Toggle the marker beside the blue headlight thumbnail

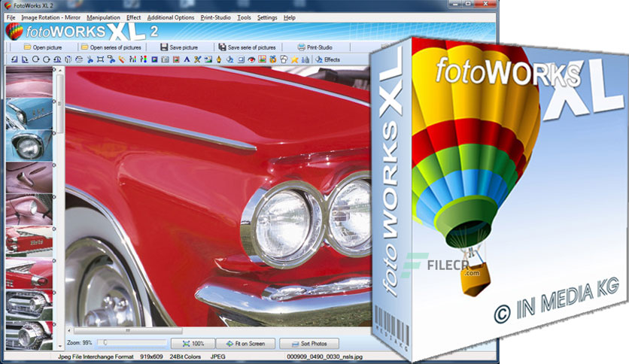[55, 133]
